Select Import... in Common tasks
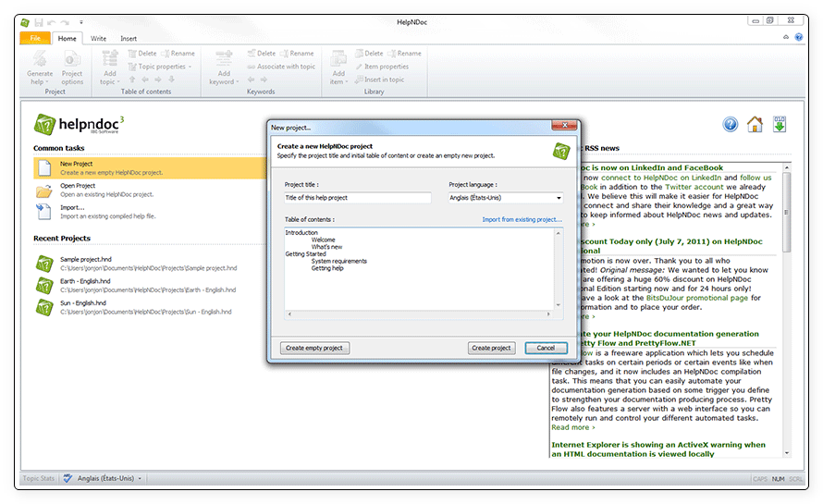The height and width of the screenshot is (504, 823). coord(150,212)
